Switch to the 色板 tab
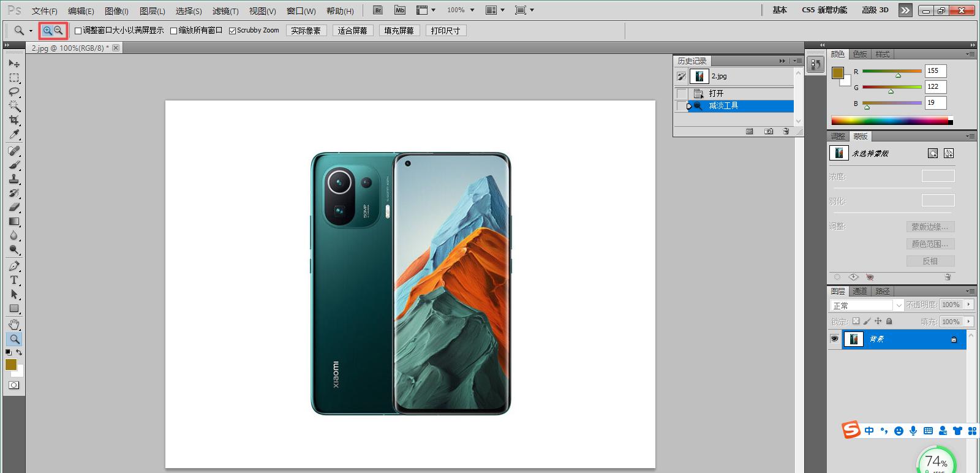Viewport: 980px width, 473px height. (860, 55)
